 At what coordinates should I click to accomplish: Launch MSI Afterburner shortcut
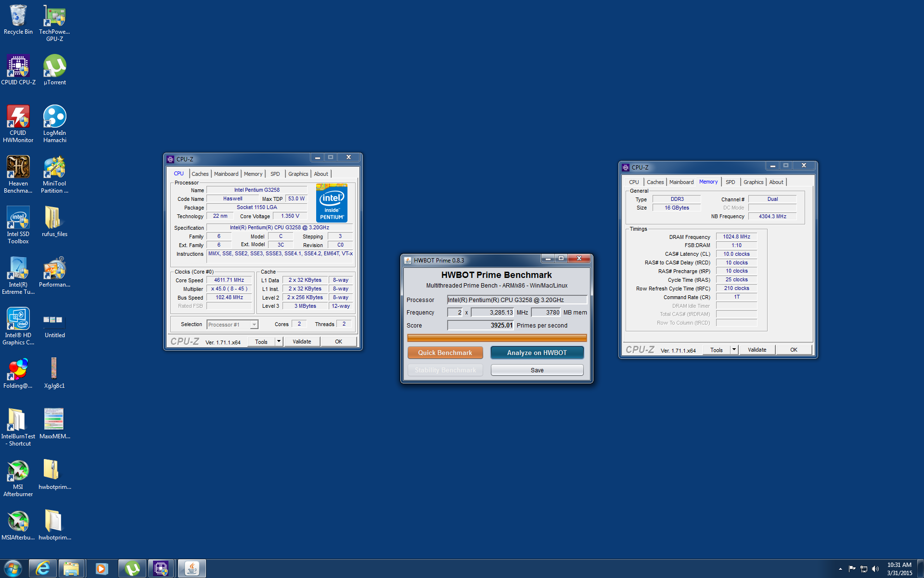click(x=18, y=478)
